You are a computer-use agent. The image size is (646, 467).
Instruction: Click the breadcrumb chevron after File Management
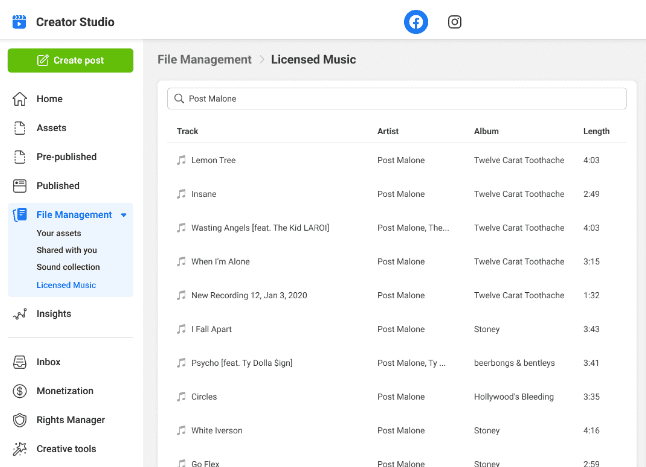point(262,60)
